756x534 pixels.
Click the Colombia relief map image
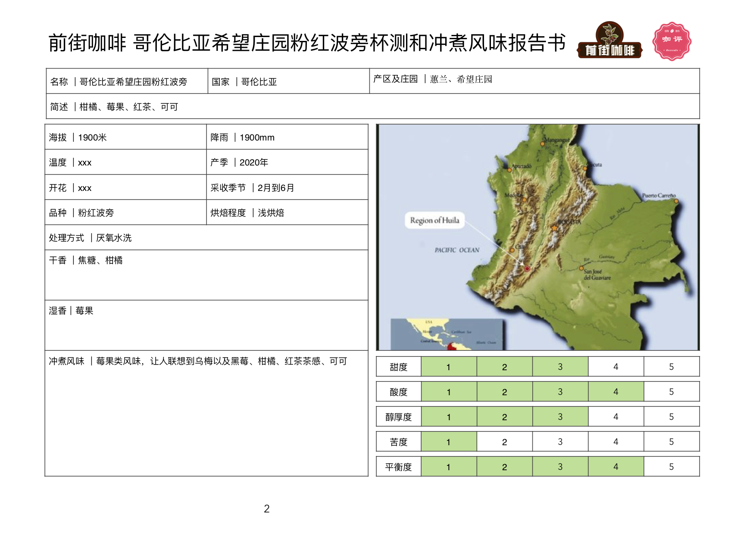(537, 237)
